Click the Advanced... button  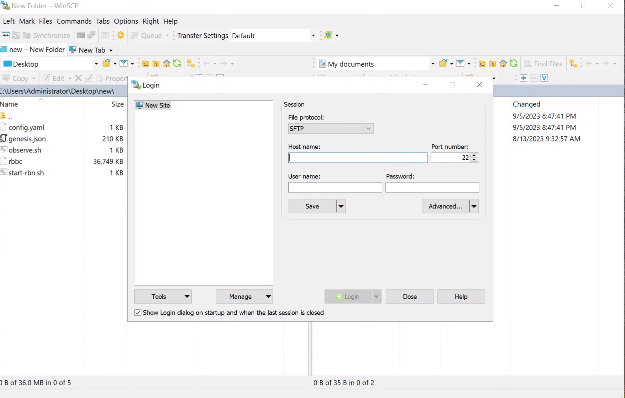point(445,206)
